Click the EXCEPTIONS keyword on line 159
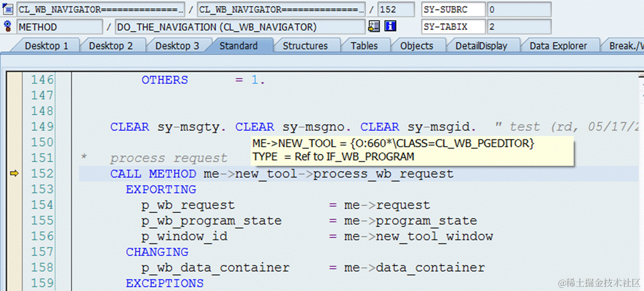 (x=165, y=283)
